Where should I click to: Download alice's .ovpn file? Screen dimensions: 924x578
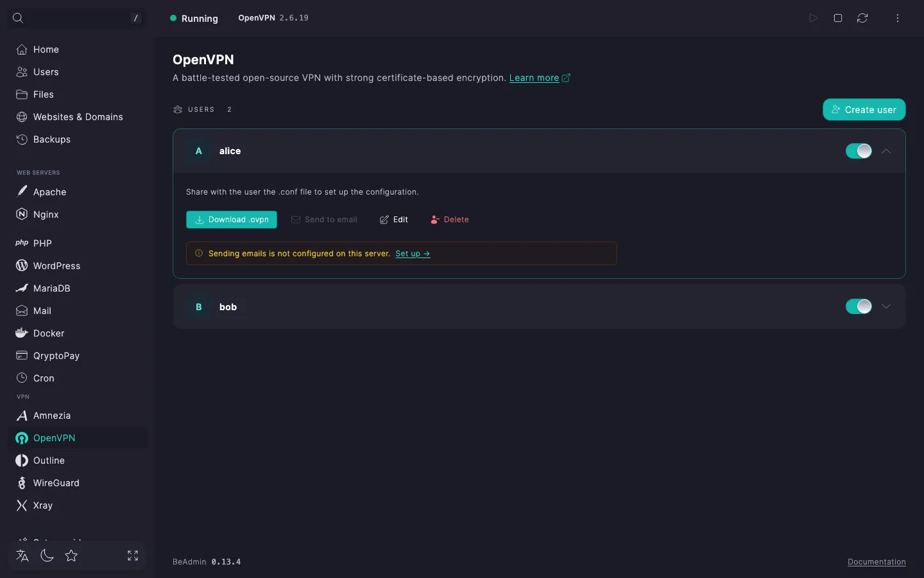pyautogui.click(x=232, y=220)
